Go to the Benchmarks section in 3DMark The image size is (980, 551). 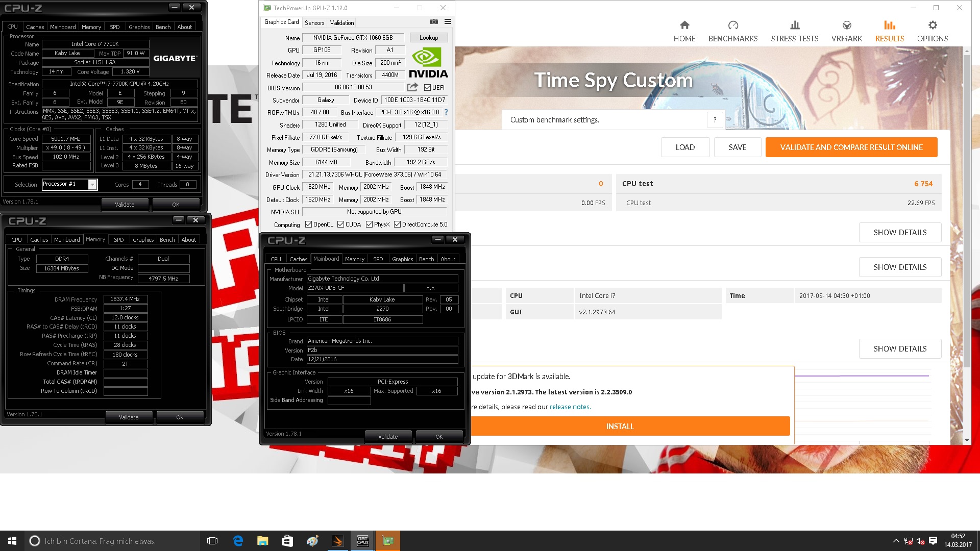point(733,31)
